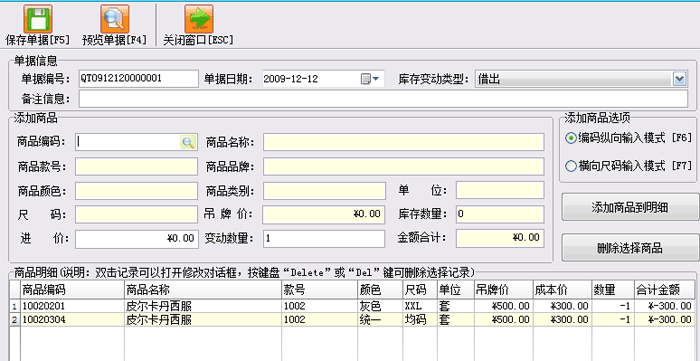This screenshot has width=700, height=361.
Task: Expand the 库存变动类型 dropdown arrow
Action: pos(679,79)
